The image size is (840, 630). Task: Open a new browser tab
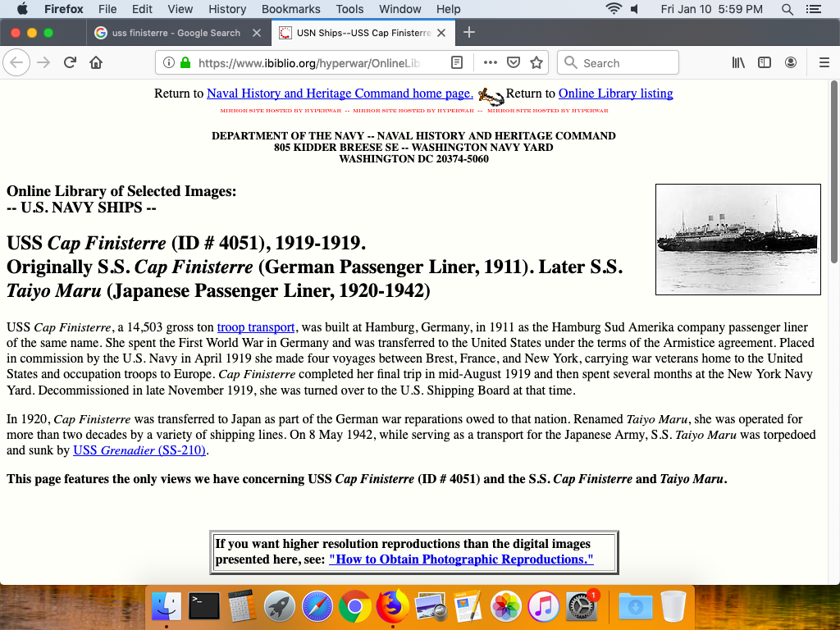point(469,33)
